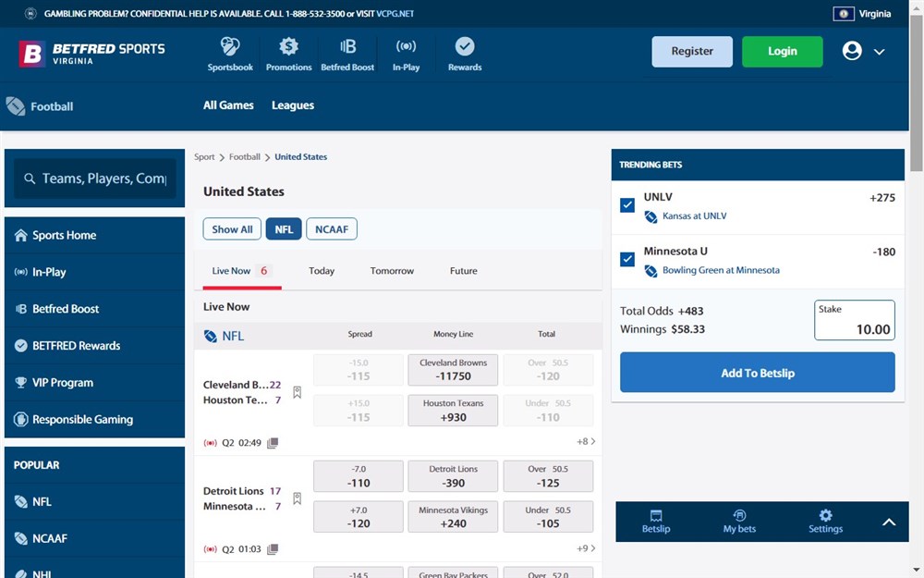
Task: Go to Sports Home in sidebar
Action: click(94, 235)
